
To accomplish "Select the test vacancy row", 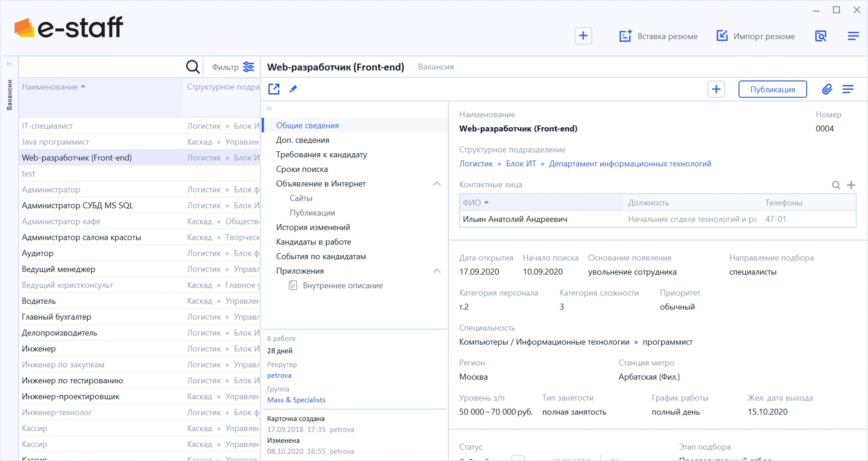I will 139,174.
